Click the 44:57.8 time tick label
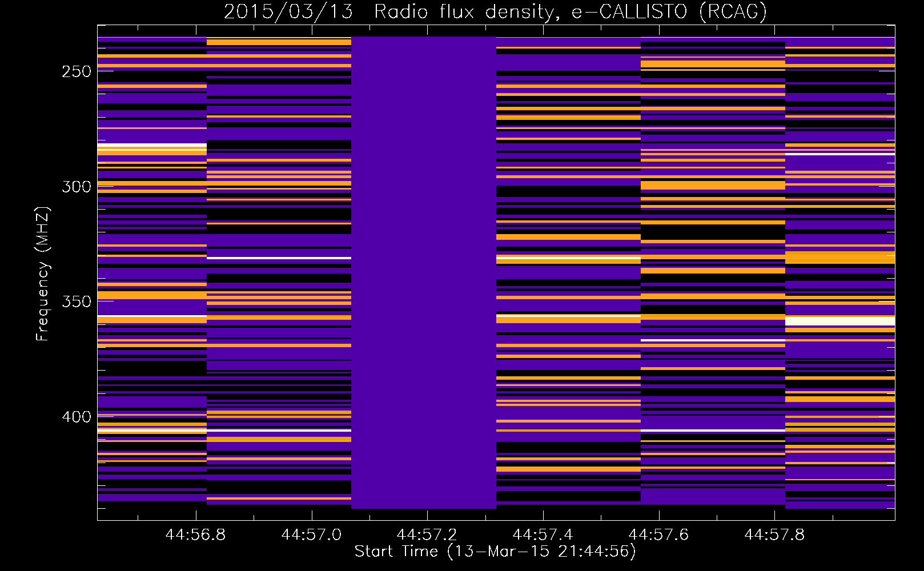Image resolution: width=924 pixels, height=571 pixels. click(774, 534)
